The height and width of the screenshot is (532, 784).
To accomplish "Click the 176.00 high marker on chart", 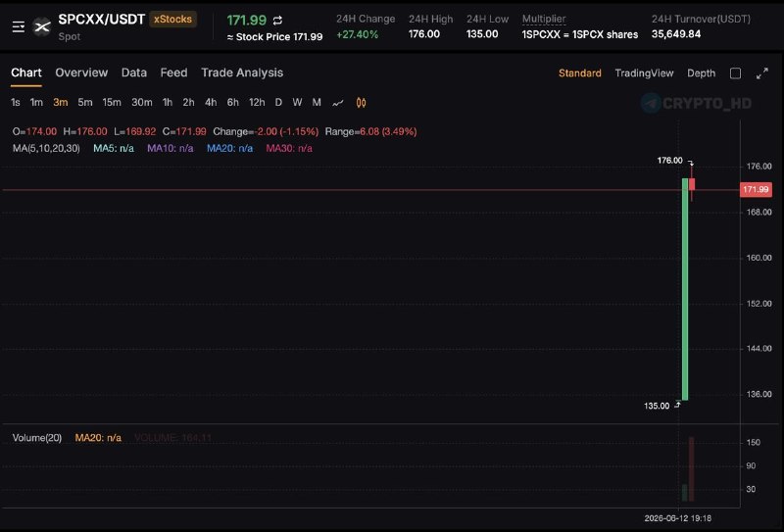I will pyautogui.click(x=669, y=161).
